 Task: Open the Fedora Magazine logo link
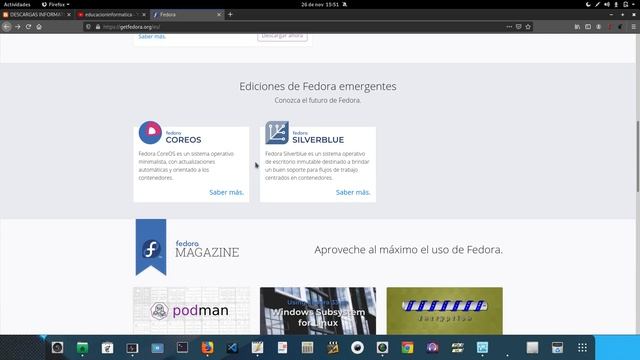click(207, 249)
